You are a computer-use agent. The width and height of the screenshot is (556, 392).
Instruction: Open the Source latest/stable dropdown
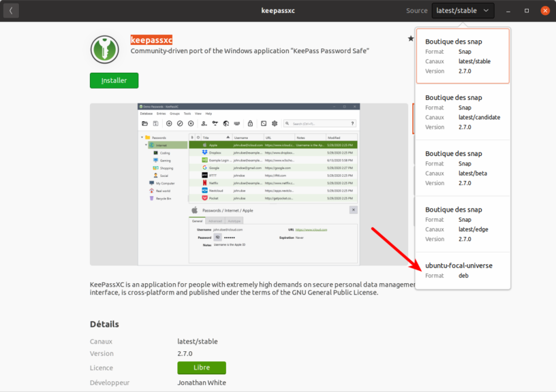(463, 11)
